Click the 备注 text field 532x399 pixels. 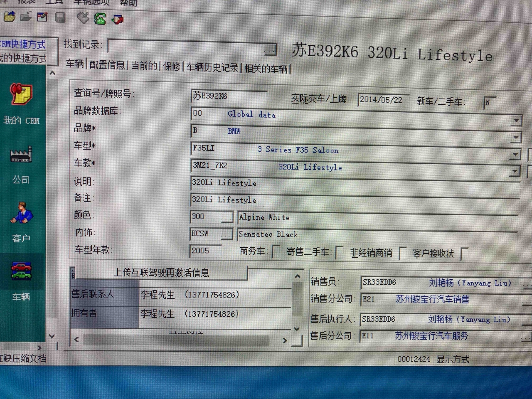coord(355,201)
